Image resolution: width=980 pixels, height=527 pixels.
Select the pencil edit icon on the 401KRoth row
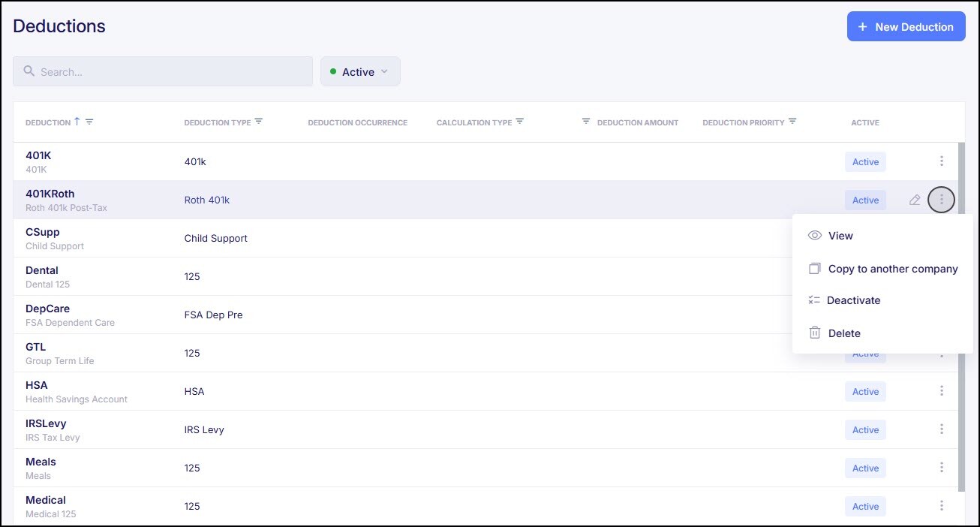914,200
